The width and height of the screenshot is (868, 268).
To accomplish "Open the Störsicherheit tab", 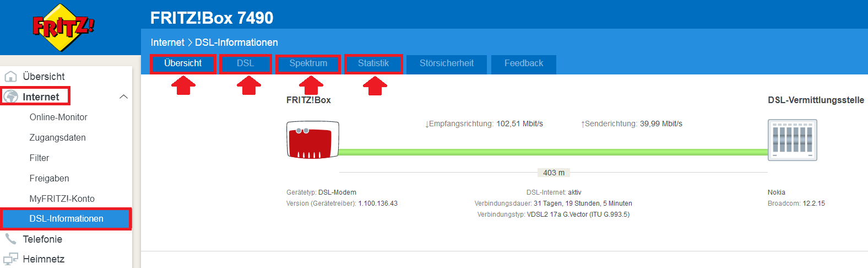I will (447, 63).
